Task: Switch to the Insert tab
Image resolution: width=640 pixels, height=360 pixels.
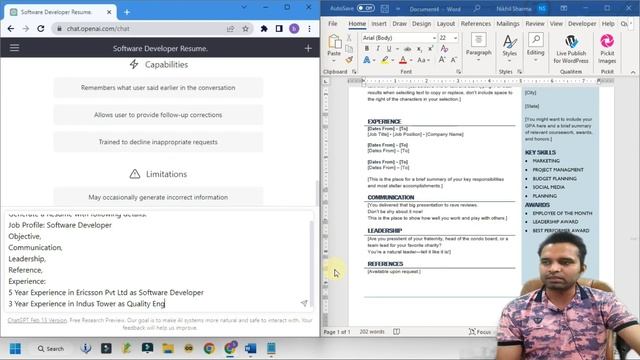Action: 379,24
